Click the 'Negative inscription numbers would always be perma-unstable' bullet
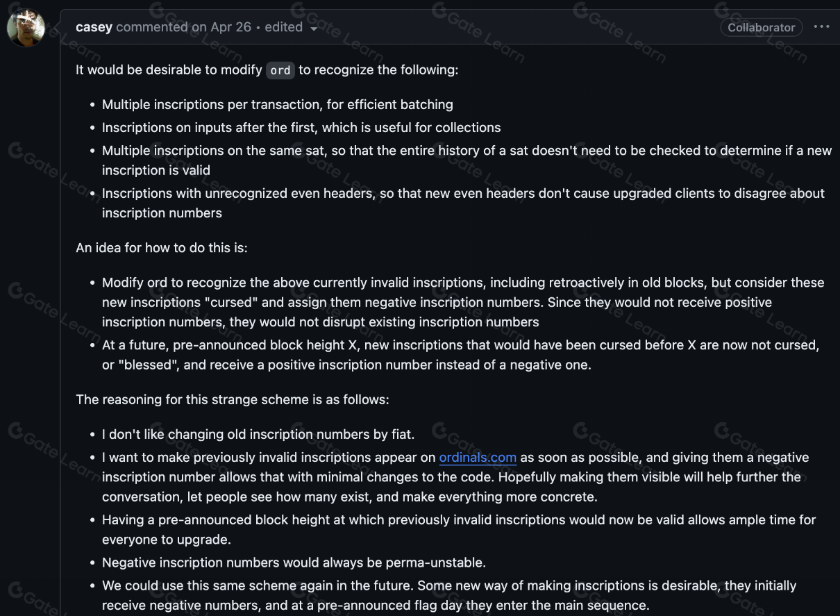Screen dimensions: 840x616 pyautogui.click(x=294, y=562)
